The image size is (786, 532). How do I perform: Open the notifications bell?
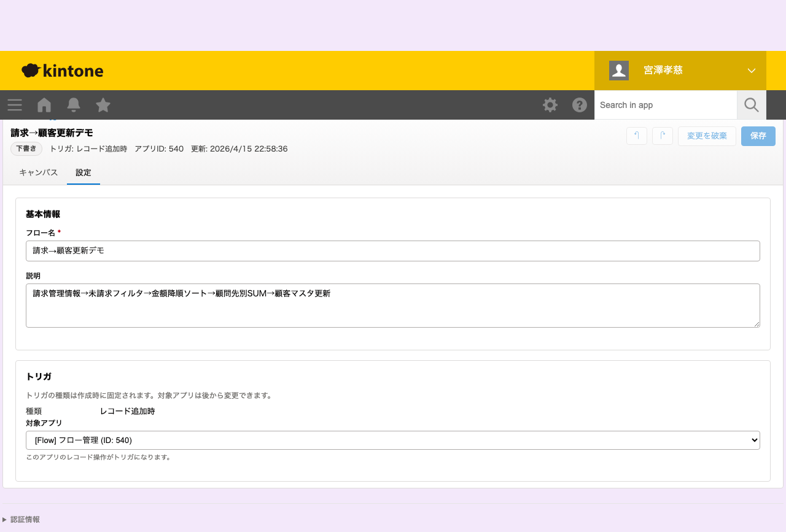74,105
